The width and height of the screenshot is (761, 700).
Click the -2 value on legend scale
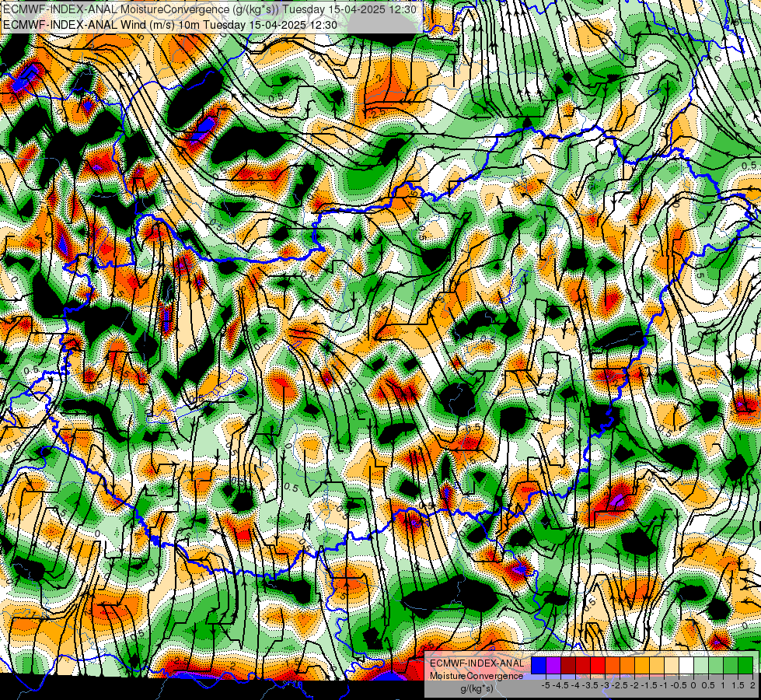pos(635,685)
